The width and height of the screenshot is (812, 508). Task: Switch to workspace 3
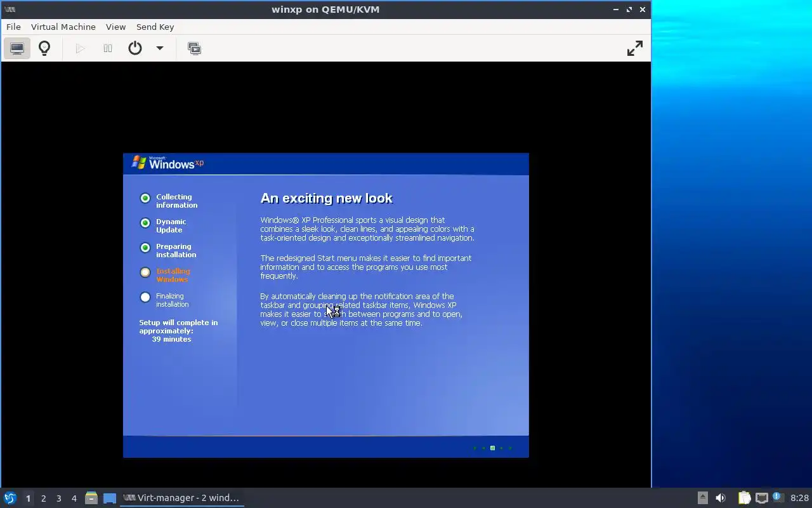tap(58, 498)
